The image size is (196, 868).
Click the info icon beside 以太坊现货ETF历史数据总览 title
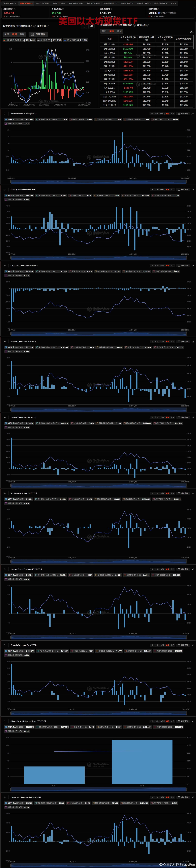coord(134,25)
